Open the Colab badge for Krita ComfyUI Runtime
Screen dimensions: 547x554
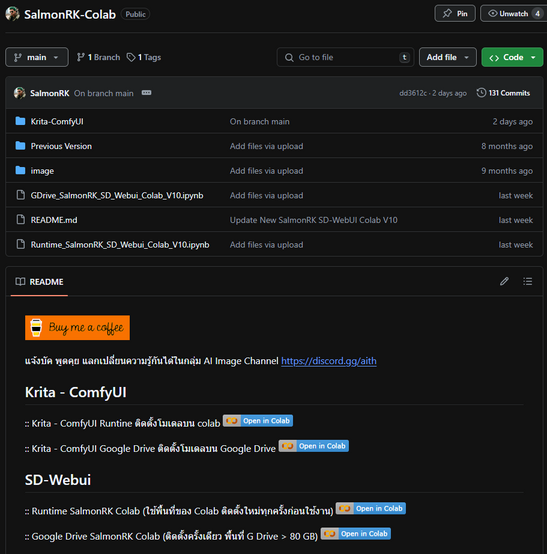point(258,421)
